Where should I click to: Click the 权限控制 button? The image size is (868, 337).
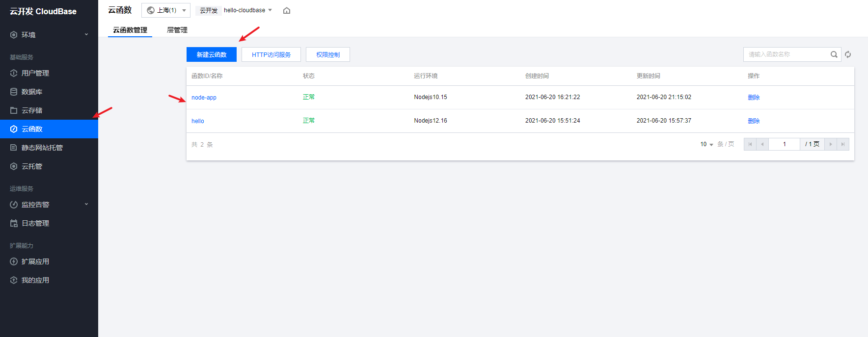(328, 54)
